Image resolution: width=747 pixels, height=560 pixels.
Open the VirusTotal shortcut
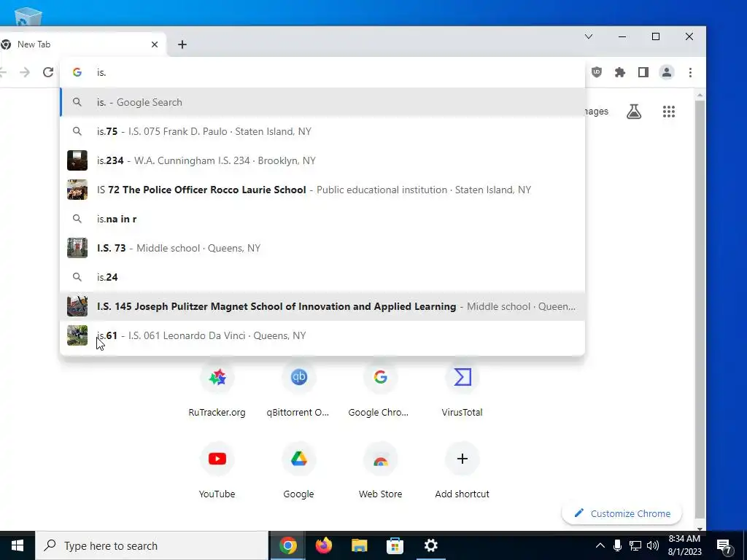[x=462, y=389]
